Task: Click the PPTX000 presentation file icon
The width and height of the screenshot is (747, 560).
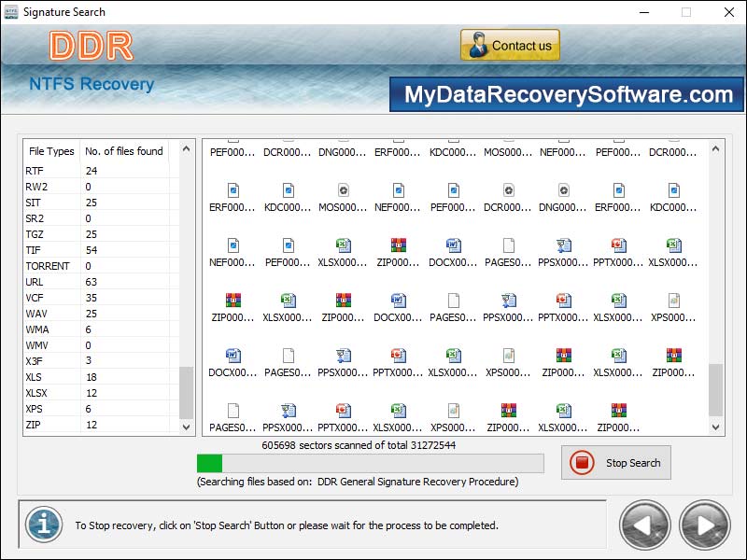Action: [x=619, y=245]
